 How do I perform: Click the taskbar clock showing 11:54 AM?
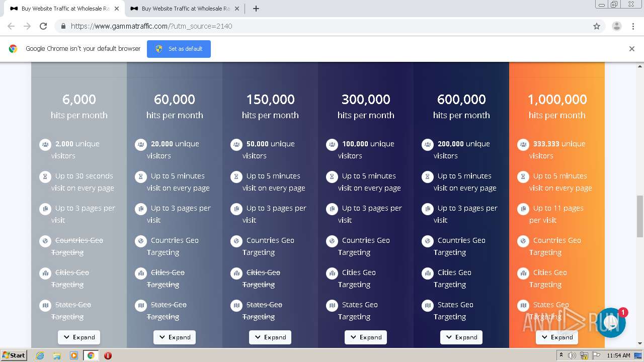click(x=619, y=355)
